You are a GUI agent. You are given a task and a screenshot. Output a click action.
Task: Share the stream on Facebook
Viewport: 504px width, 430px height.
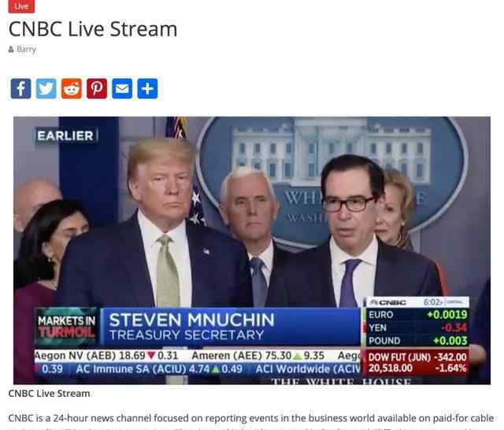coord(21,88)
